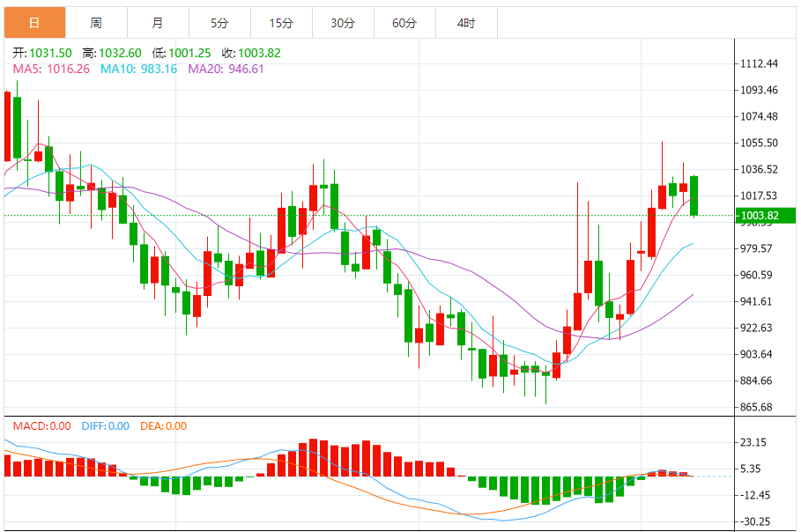This screenshot has height=532, width=801.
Task: Click the 922.63 price axis label
Action: click(757, 328)
